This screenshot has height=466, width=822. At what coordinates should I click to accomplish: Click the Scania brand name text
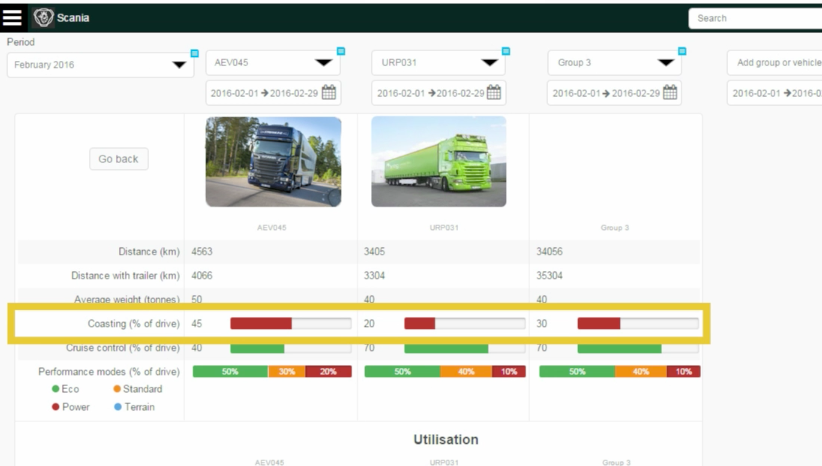click(73, 18)
